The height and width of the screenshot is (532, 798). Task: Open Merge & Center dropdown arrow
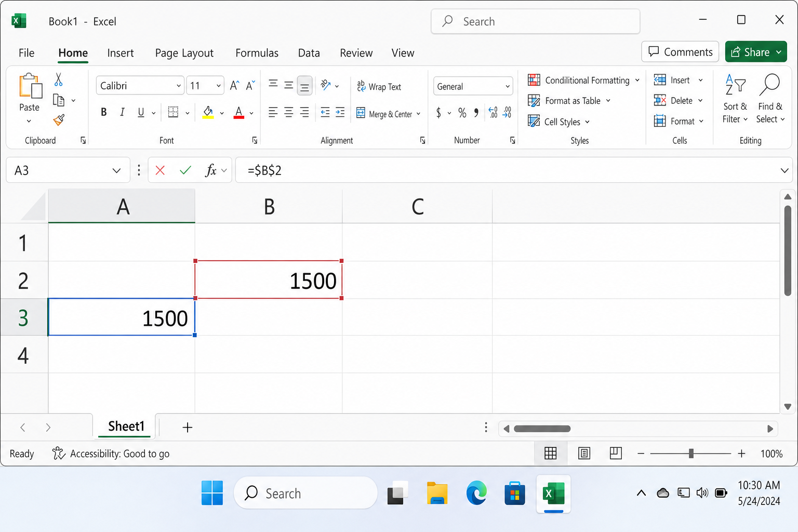coord(418,114)
